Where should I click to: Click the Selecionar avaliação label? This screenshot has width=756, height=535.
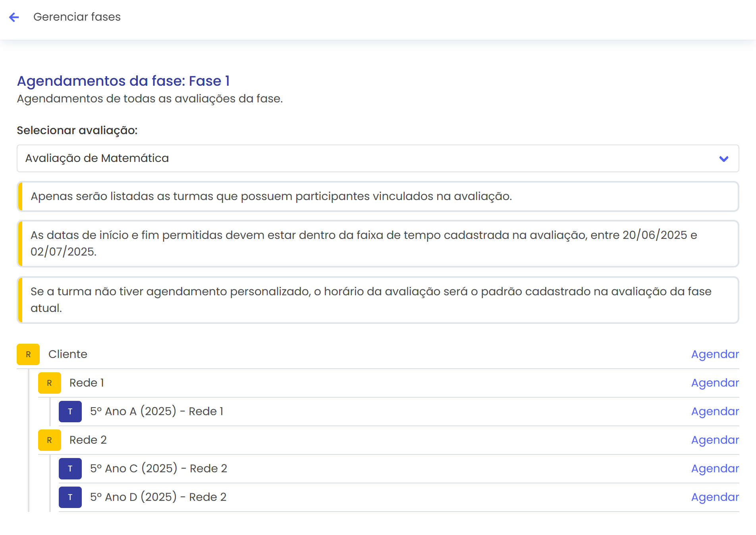point(77,130)
